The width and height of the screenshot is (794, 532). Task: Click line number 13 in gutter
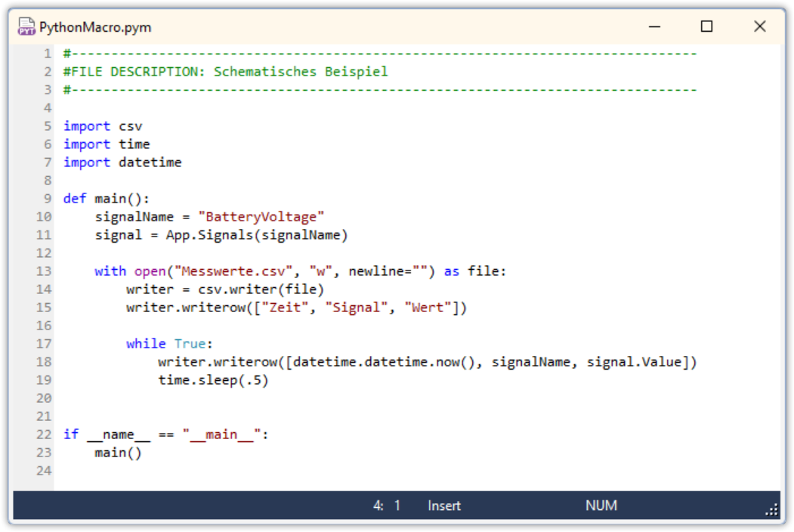44,271
